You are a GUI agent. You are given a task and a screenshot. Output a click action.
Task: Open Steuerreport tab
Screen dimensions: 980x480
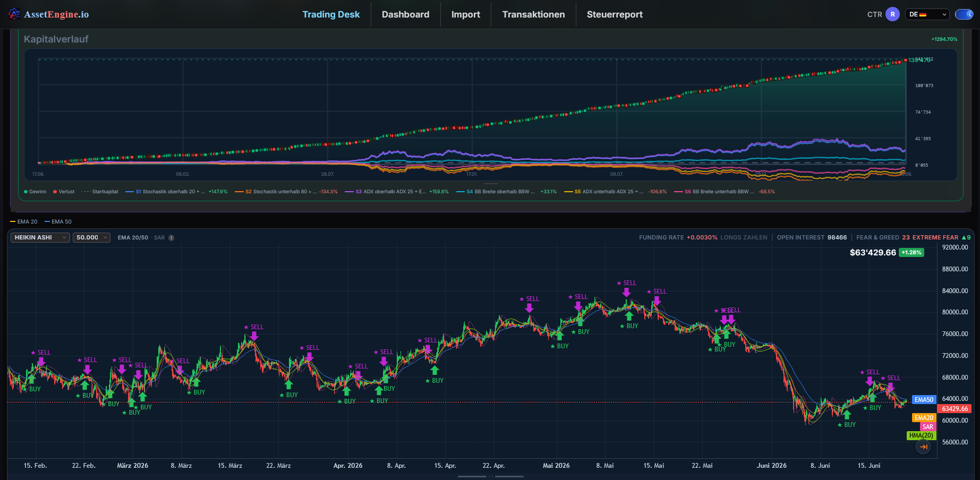coord(615,14)
